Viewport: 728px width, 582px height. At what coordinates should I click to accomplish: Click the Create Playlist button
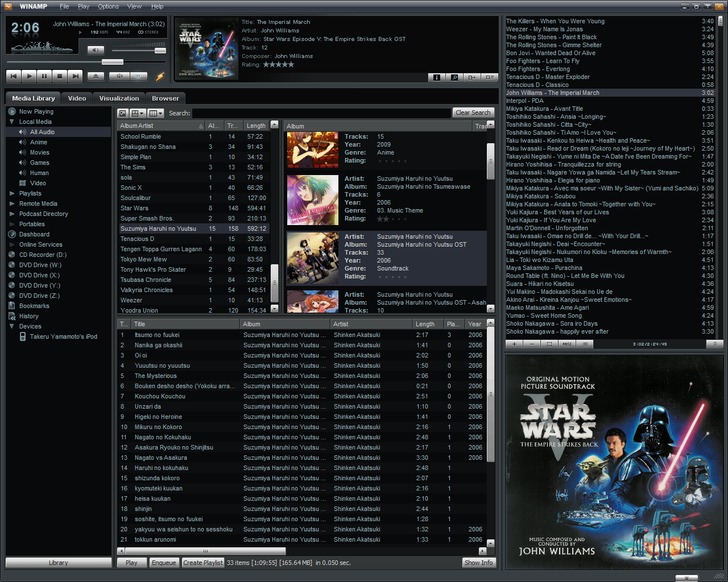tap(202, 562)
